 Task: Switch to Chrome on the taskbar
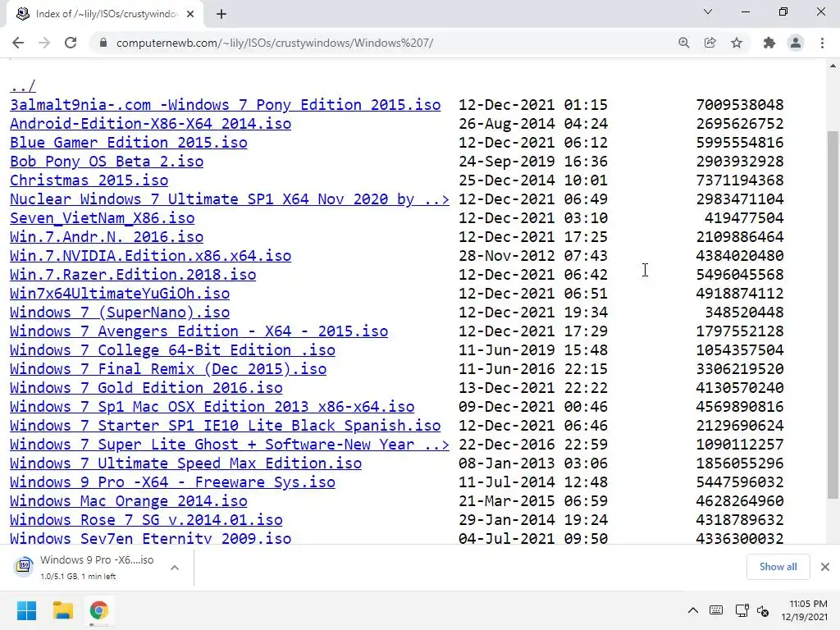[x=99, y=610]
